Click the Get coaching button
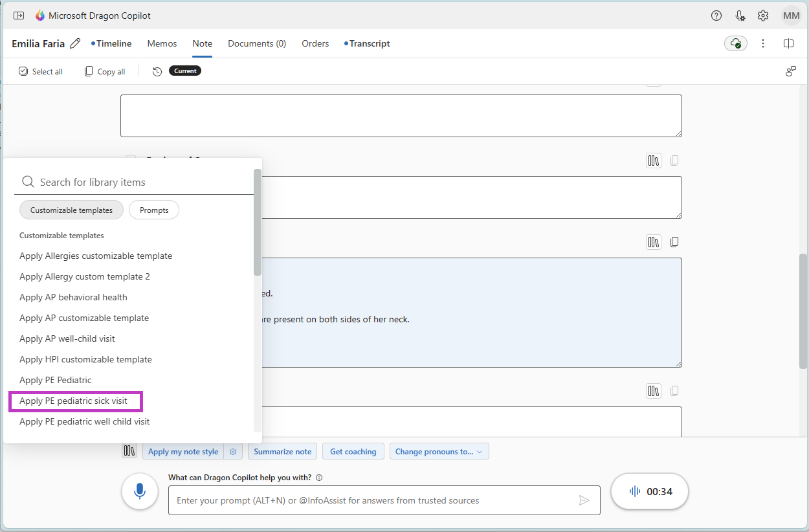This screenshot has width=809, height=532. 353,451
